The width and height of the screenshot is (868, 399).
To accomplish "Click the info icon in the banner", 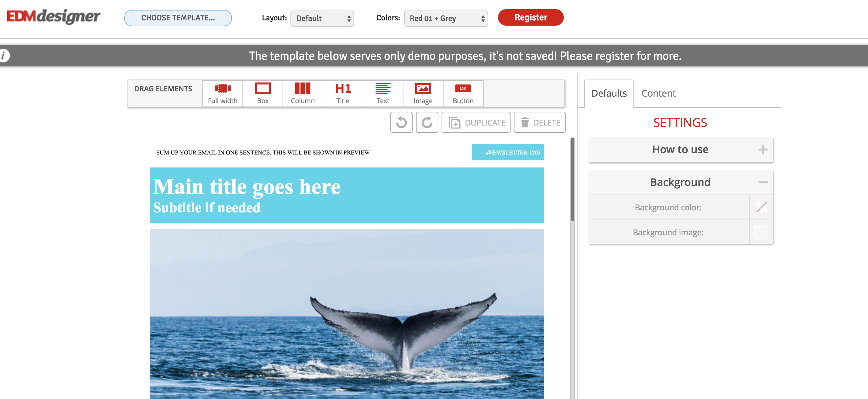I will [3, 56].
